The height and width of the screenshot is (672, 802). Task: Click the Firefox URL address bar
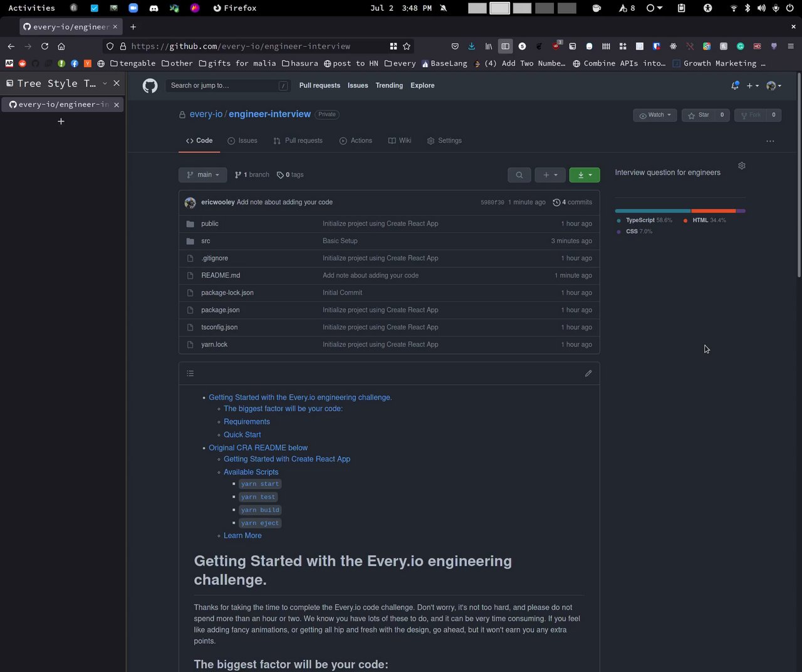point(257,46)
